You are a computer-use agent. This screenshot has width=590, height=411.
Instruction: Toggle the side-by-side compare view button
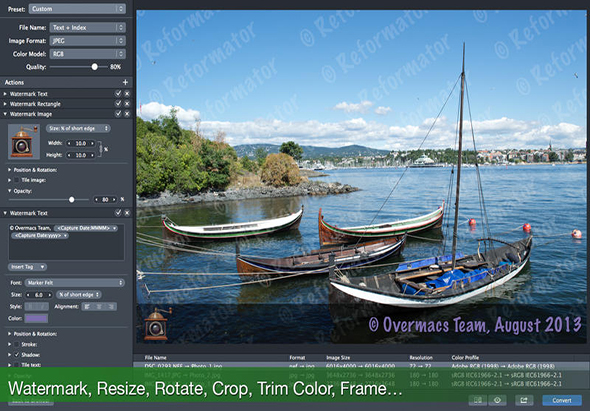478,400
